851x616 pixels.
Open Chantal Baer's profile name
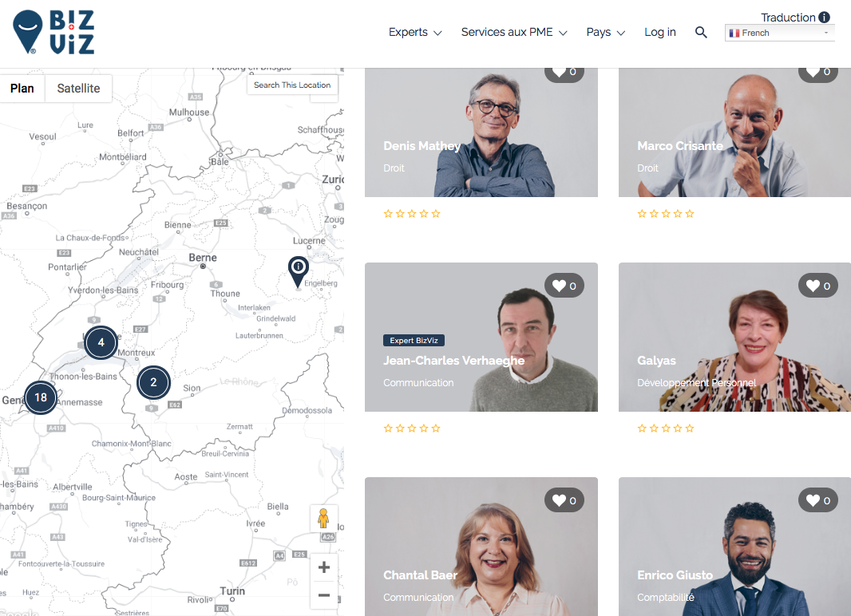pyautogui.click(x=420, y=575)
